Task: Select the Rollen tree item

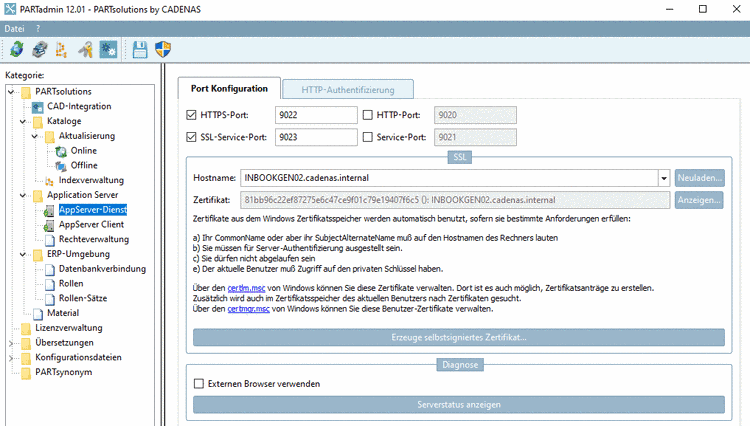Action: 71,284
